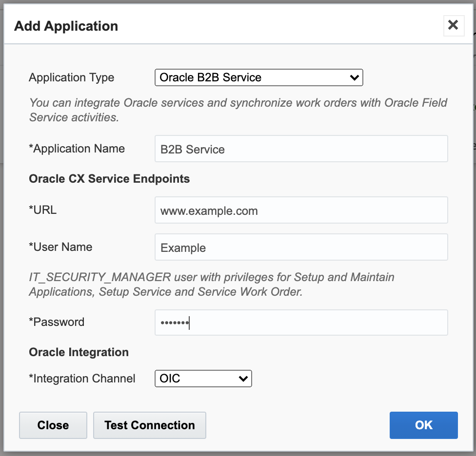Image resolution: width=476 pixels, height=456 pixels.
Task: Click the Close button at bottom left
Action: point(53,425)
